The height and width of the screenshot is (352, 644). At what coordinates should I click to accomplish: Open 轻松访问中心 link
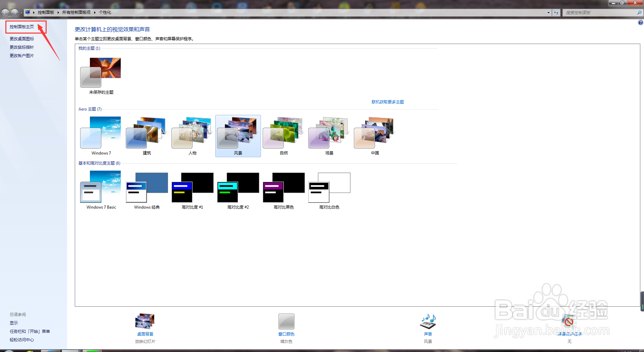[22, 340]
